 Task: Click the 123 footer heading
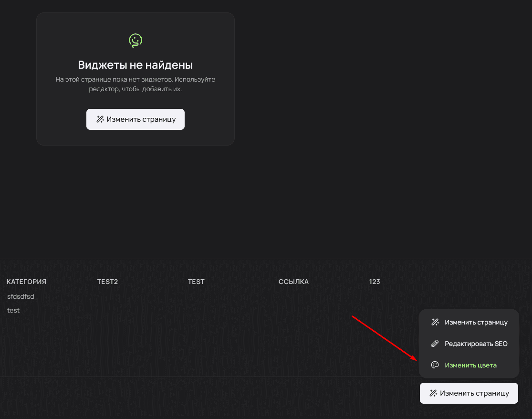[375, 282]
